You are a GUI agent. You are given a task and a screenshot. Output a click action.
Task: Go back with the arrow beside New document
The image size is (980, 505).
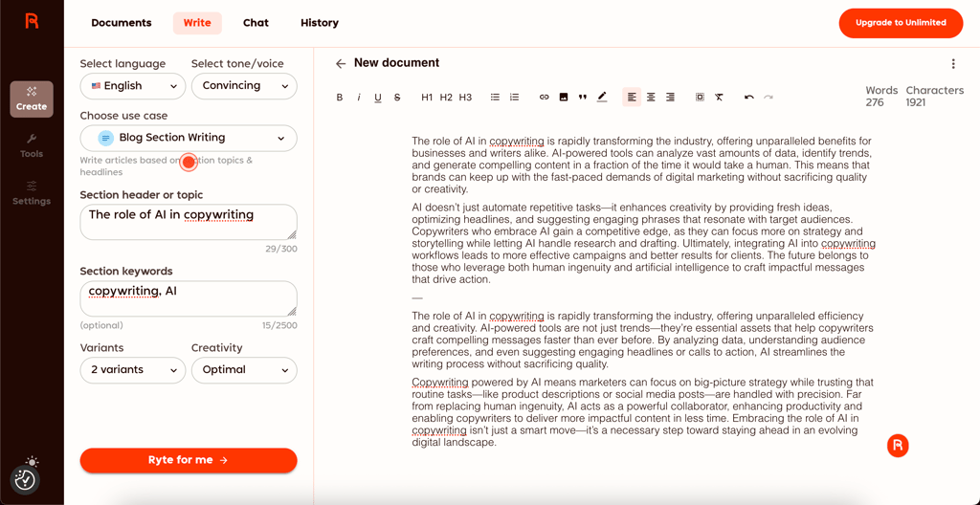(341, 63)
